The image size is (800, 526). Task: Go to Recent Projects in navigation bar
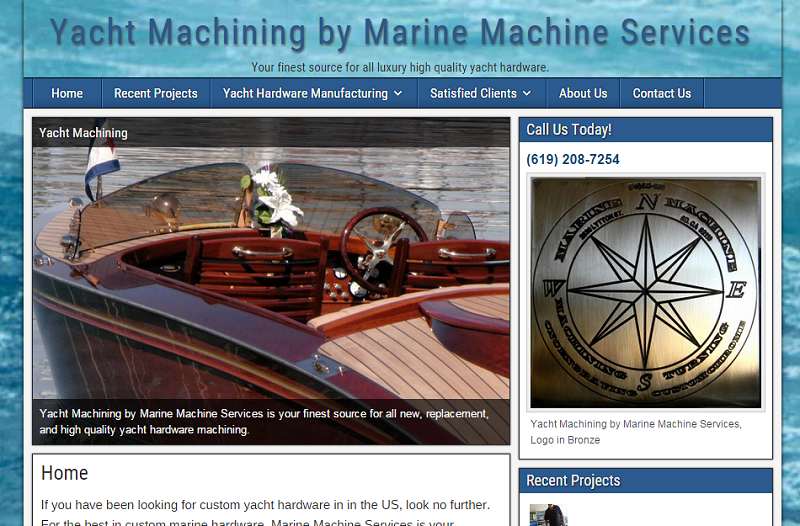click(x=156, y=93)
